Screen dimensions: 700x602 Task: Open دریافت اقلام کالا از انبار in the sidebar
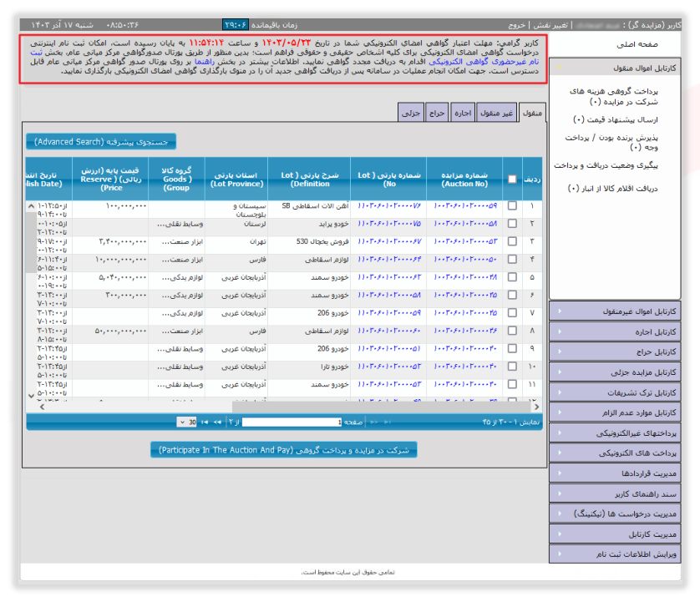tap(613, 189)
